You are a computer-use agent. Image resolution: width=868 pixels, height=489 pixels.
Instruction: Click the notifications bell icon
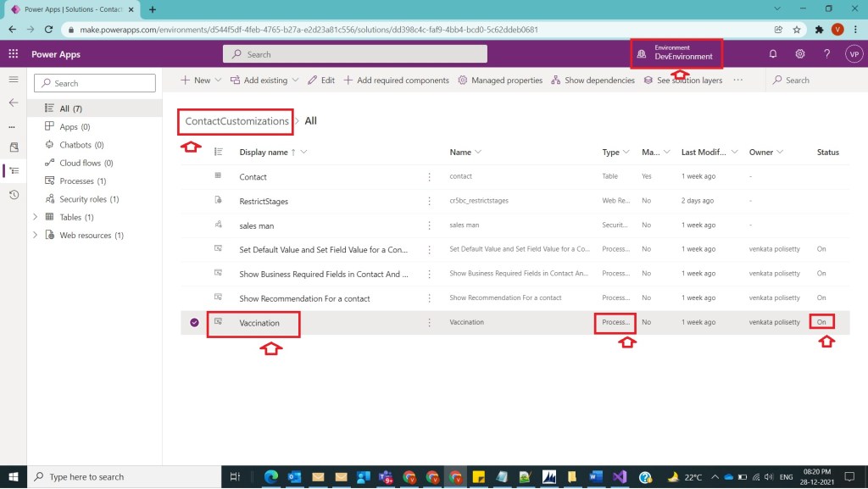[x=772, y=53]
